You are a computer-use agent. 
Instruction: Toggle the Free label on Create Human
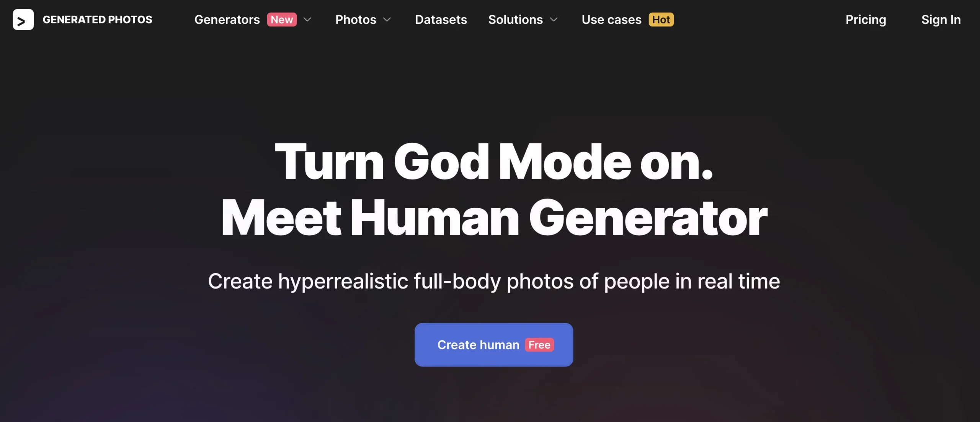(539, 345)
